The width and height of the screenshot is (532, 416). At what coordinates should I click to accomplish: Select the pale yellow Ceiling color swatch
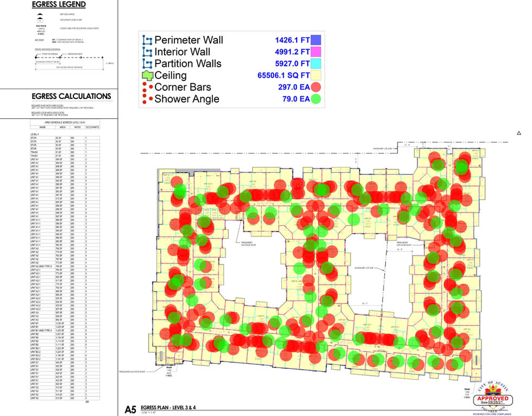click(316, 75)
